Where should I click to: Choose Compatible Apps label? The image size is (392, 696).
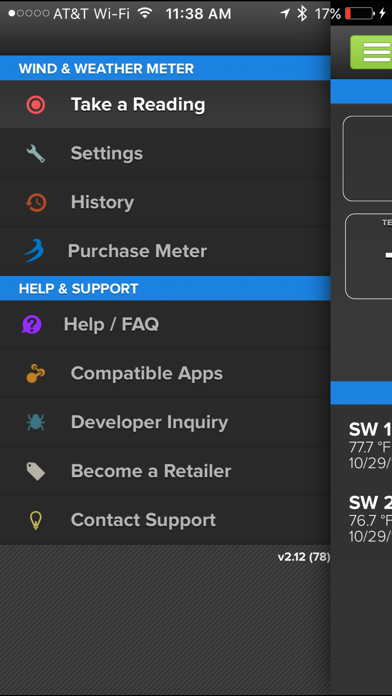tap(147, 373)
